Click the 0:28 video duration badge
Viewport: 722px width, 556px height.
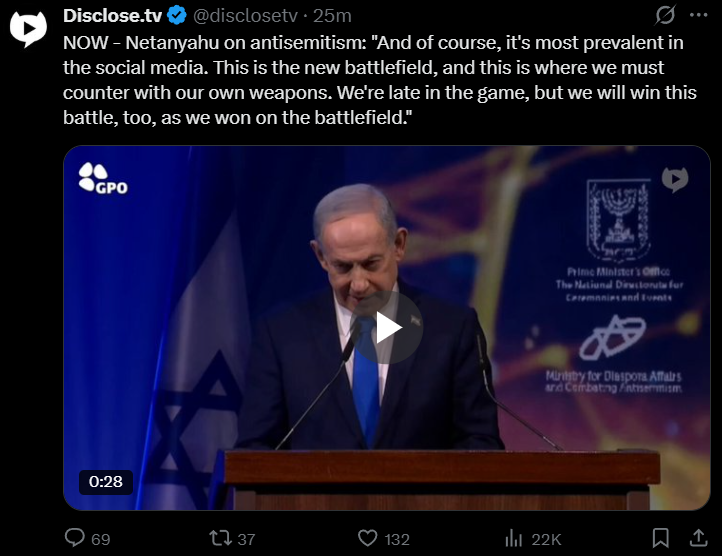[106, 482]
